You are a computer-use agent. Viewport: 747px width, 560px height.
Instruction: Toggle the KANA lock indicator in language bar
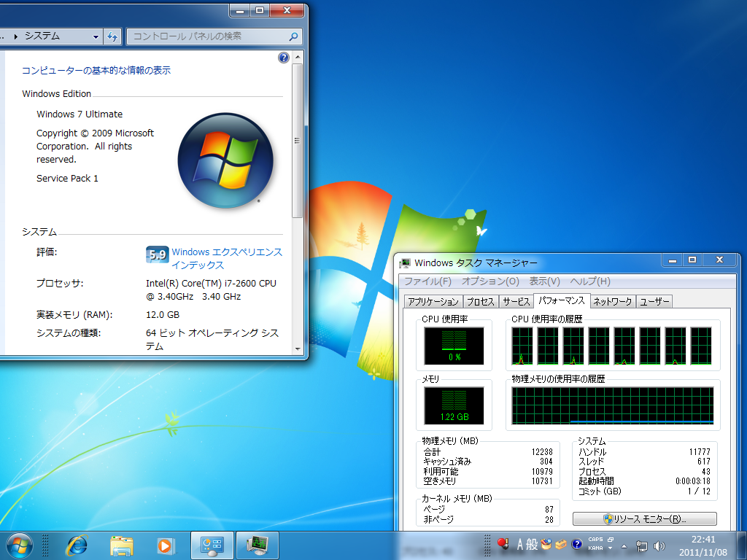tap(595, 548)
